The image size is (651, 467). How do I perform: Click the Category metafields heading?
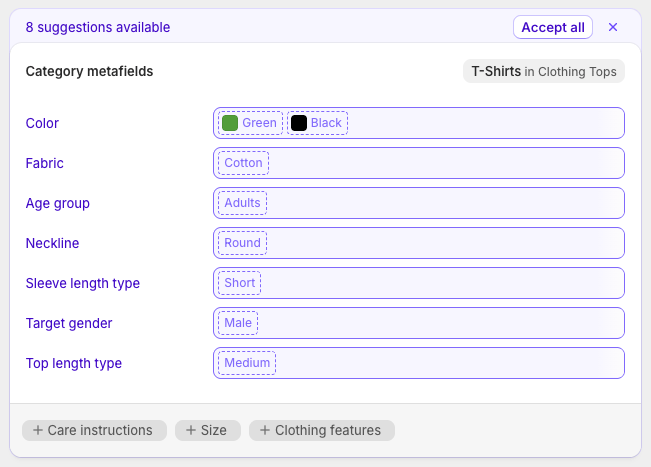(89, 71)
